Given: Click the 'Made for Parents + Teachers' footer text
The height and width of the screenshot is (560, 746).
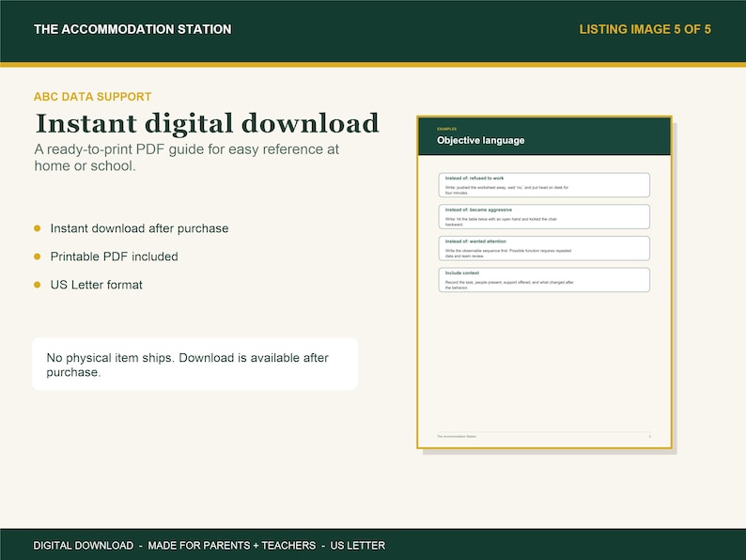Looking at the screenshot, I should [x=232, y=545].
